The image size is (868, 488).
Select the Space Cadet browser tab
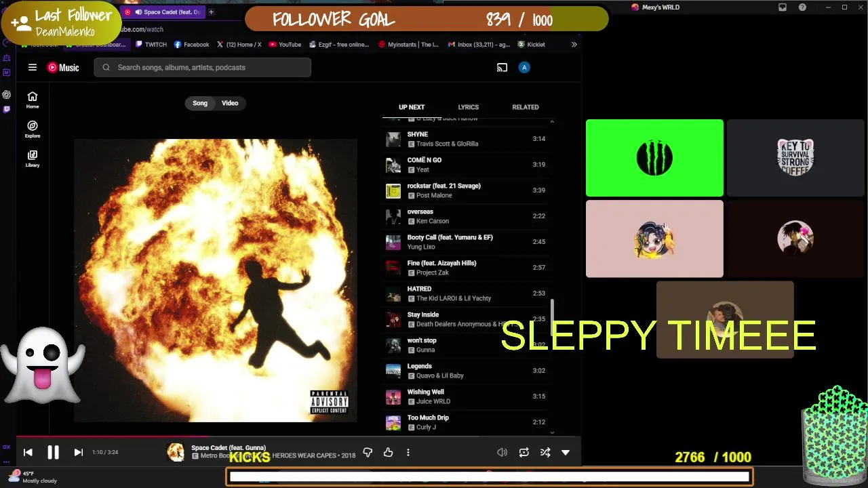click(x=164, y=12)
